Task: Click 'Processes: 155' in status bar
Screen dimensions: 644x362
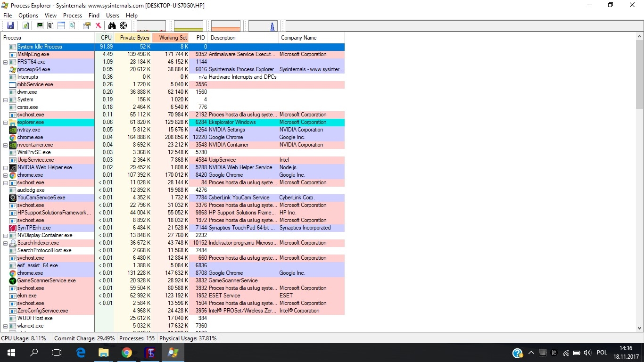Action: tap(137, 338)
